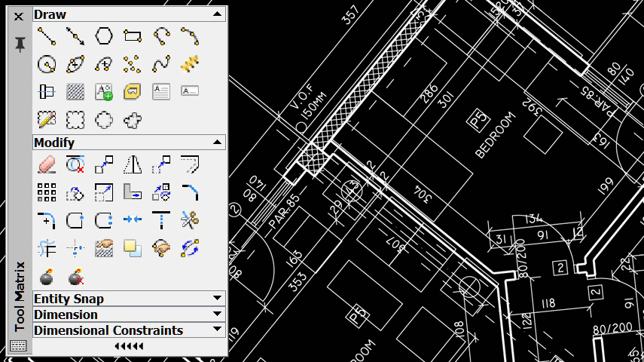Click the Array grid tool
The width and height of the screenshot is (644, 362).
[x=47, y=192]
